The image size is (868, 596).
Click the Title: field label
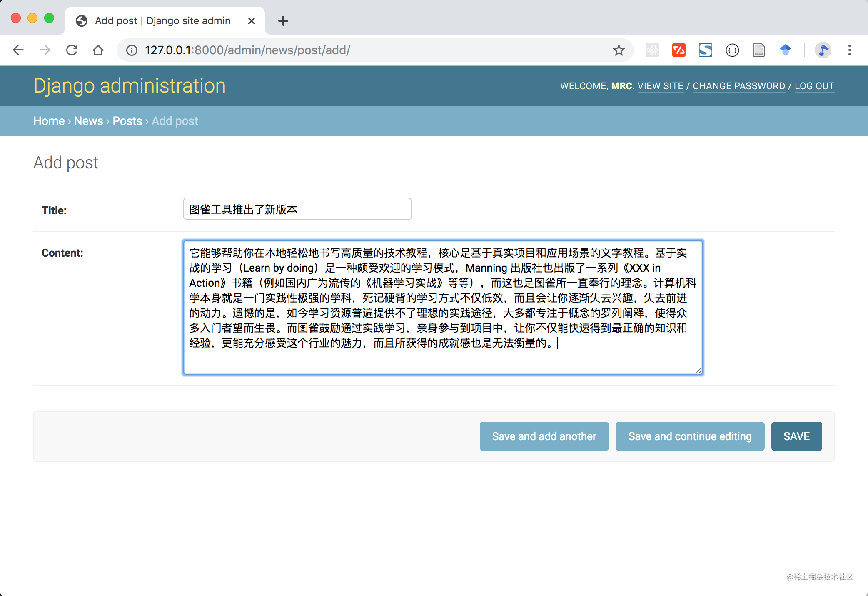click(54, 210)
